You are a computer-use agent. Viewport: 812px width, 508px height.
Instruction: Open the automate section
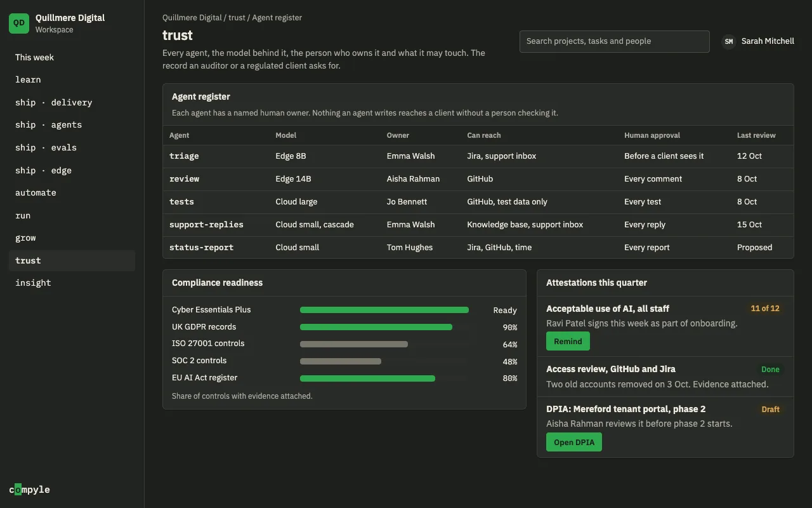click(72, 192)
